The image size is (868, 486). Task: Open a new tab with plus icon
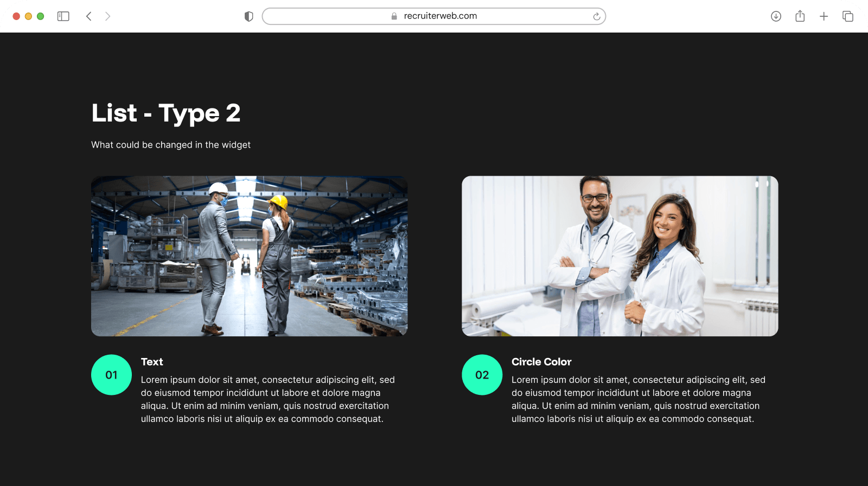824,16
